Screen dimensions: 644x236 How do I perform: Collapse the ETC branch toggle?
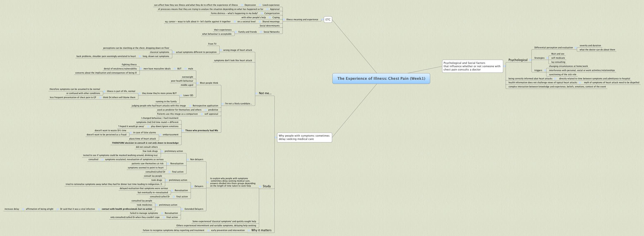tap(322, 19)
